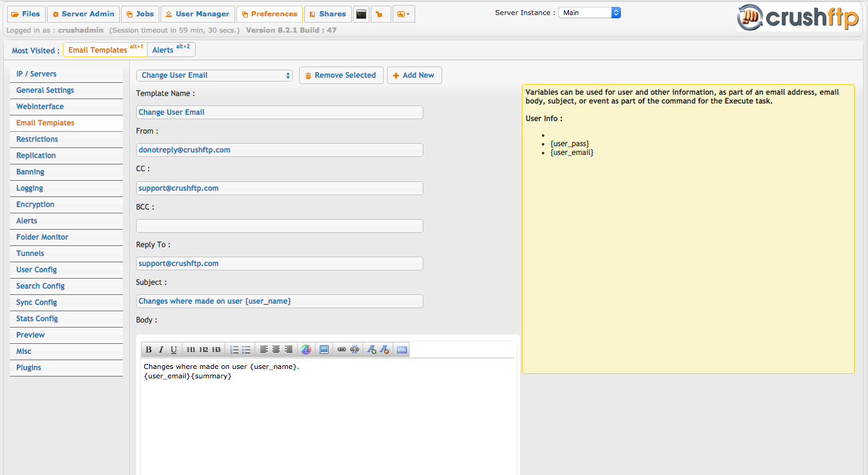868x475 pixels.
Task: Click the Alerts Most Visited shortcut
Action: pos(171,50)
